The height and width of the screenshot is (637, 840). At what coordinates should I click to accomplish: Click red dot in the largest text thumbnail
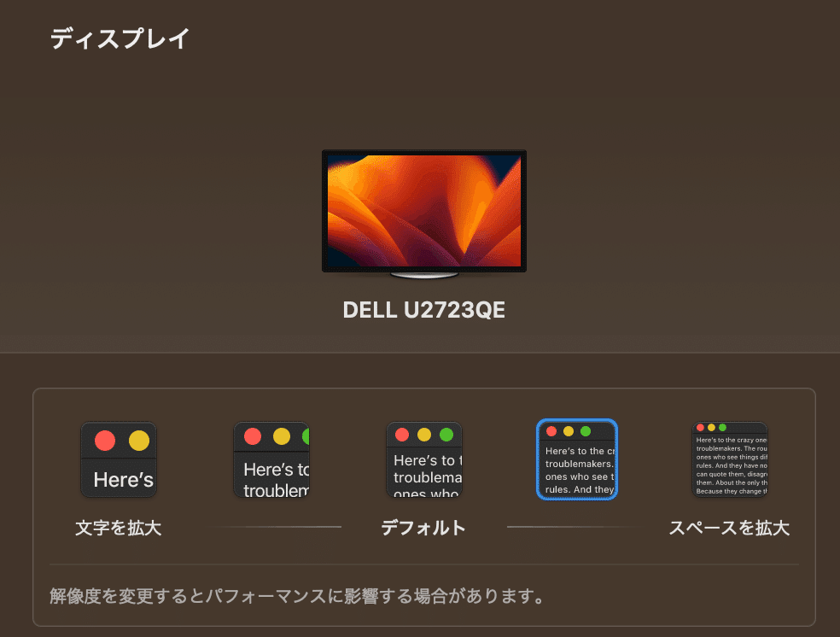point(105,441)
